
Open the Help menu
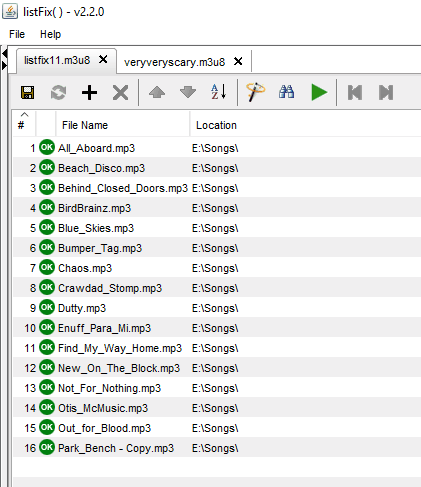[x=50, y=34]
